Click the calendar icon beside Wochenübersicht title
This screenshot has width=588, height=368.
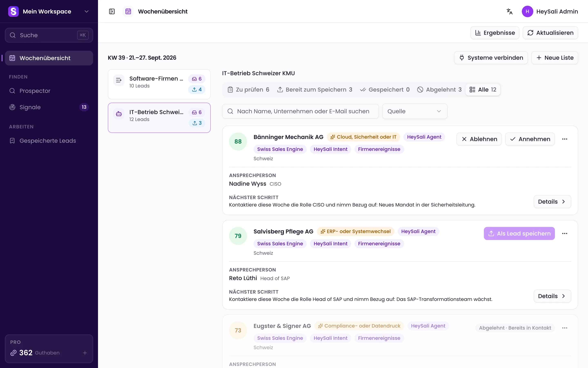tap(128, 11)
